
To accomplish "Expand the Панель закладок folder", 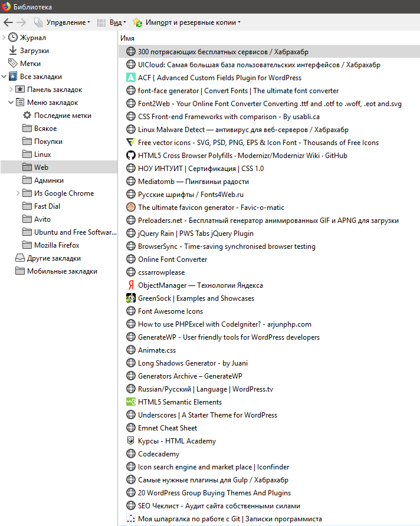I will pos(11,90).
